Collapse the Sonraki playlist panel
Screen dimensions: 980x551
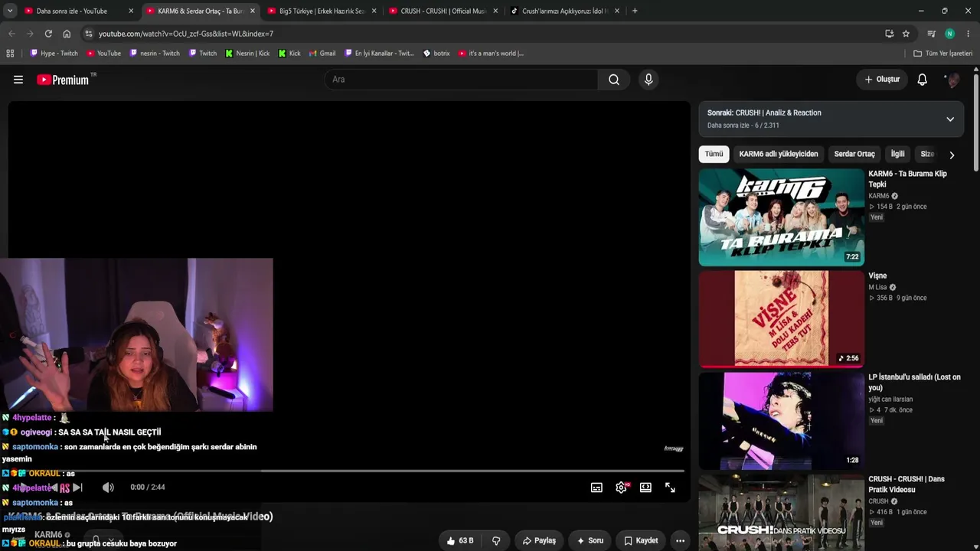tap(950, 119)
